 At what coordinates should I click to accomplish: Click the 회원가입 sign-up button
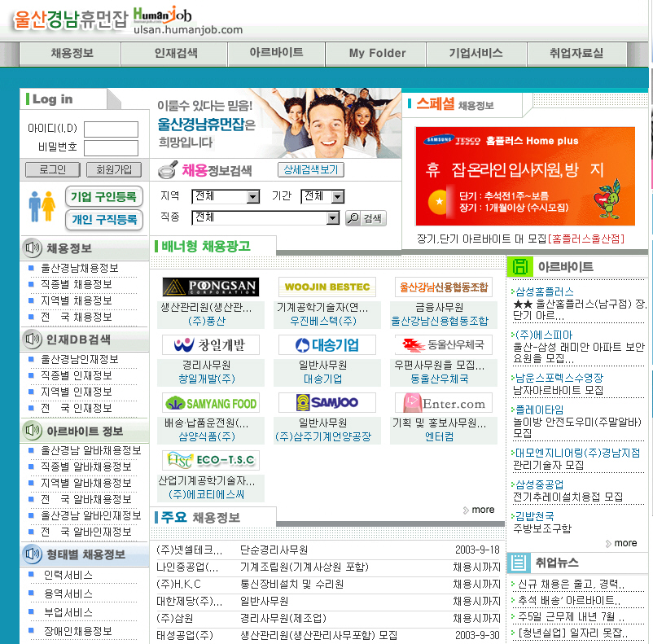click(x=114, y=169)
